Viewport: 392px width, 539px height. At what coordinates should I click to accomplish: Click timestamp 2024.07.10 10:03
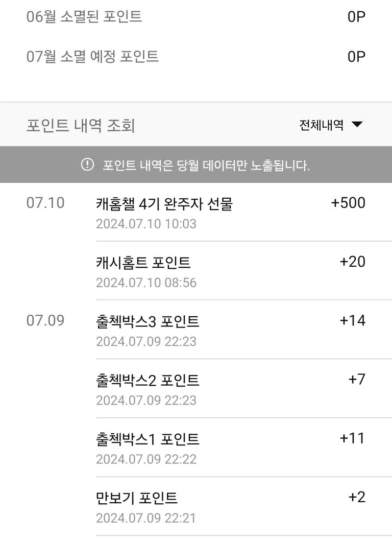pyautogui.click(x=146, y=224)
